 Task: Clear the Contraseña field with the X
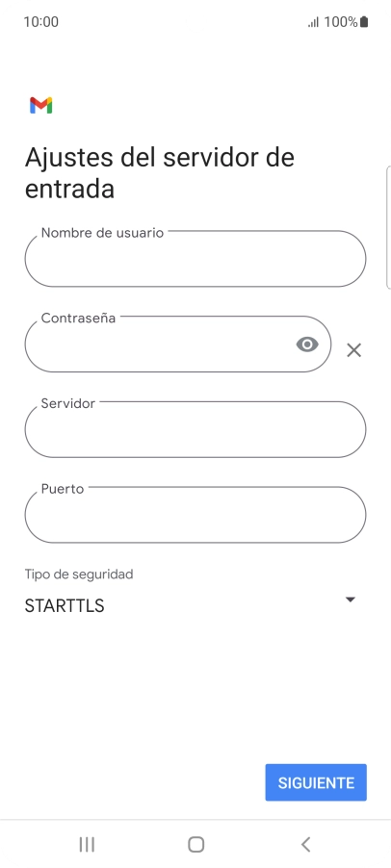[x=353, y=350]
